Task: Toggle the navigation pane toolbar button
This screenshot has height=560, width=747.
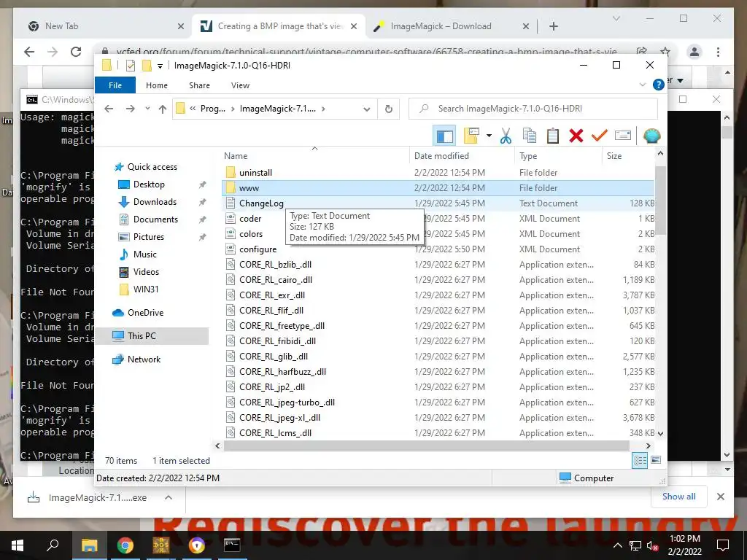Action: click(444, 136)
